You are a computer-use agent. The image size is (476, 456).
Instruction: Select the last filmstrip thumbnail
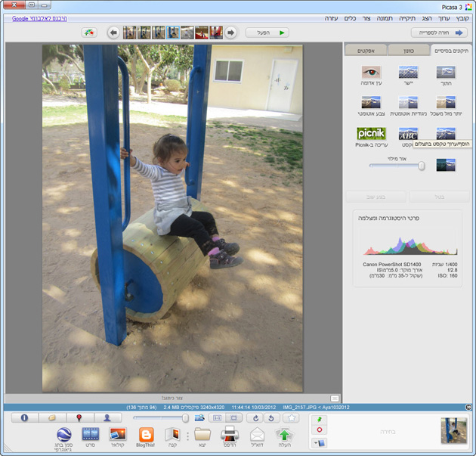tap(216, 33)
